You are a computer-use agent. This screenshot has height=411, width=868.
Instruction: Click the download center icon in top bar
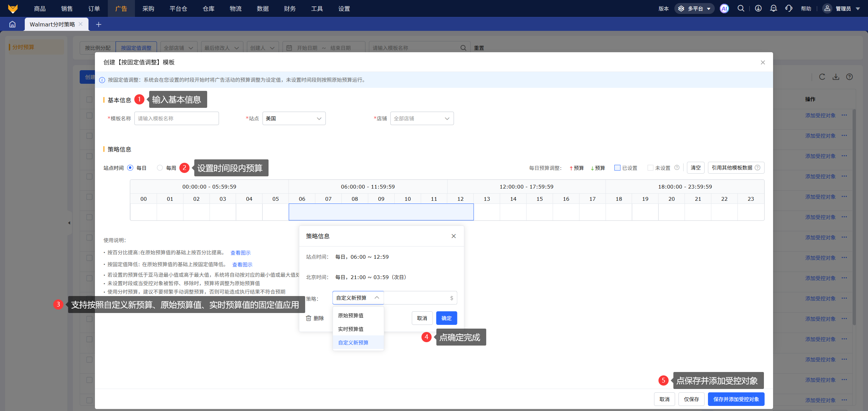(x=758, y=8)
